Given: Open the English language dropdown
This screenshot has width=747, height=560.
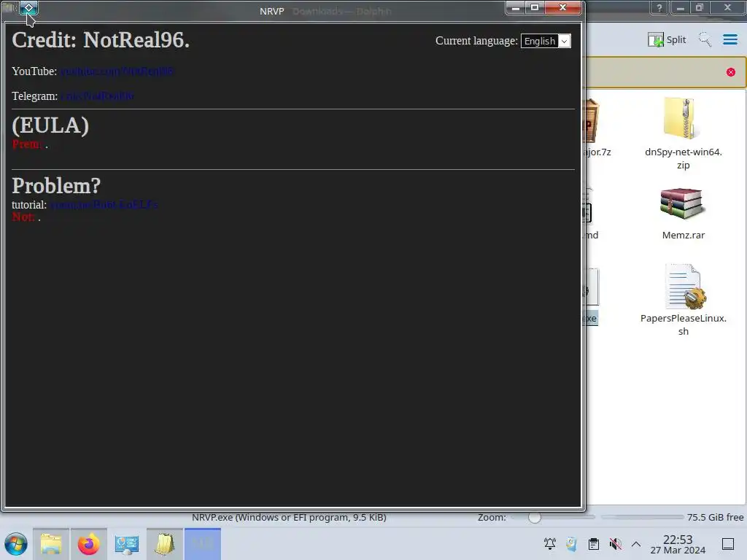Looking at the screenshot, I should point(546,41).
